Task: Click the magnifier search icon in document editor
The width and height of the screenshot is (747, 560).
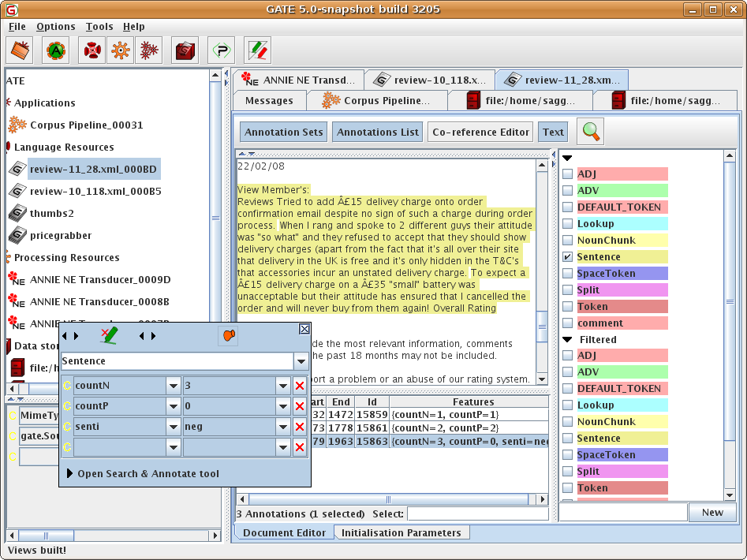Action: tap(591, 132)
